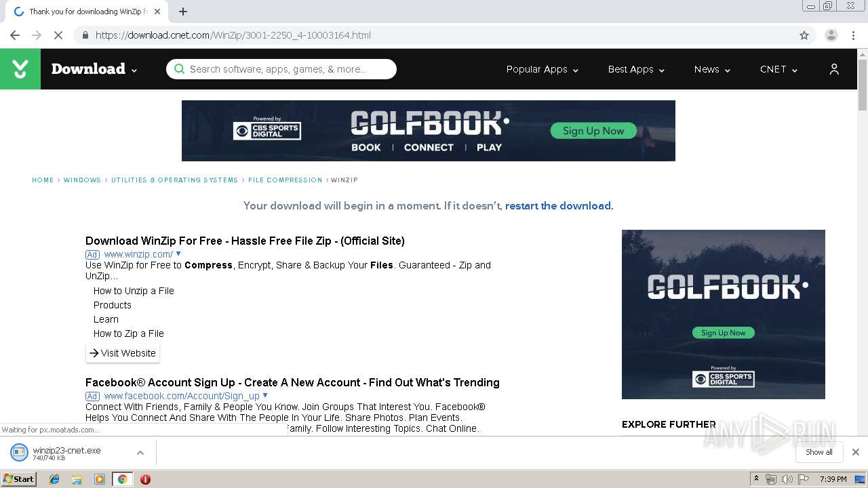The height and width of the screenshot is (488, 868).
Task: Open Download WinZip For Free ad title
Action: pyautogui.click(x=245, y=241)
